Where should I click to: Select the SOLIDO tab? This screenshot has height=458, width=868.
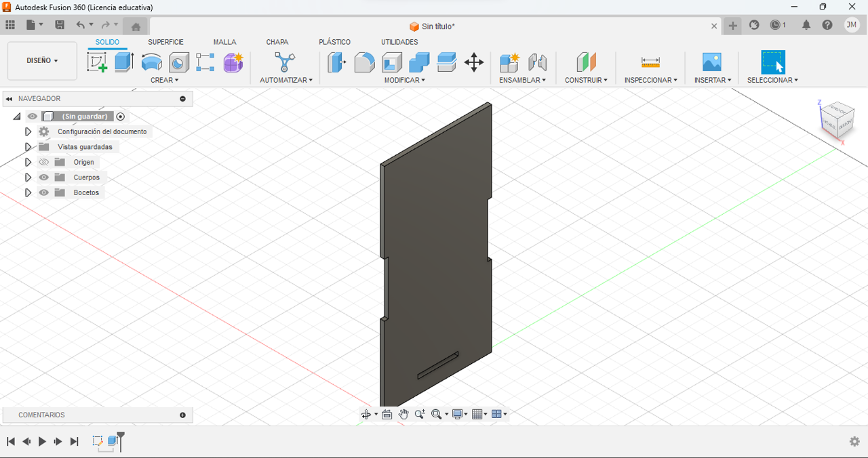pos(107,42)
